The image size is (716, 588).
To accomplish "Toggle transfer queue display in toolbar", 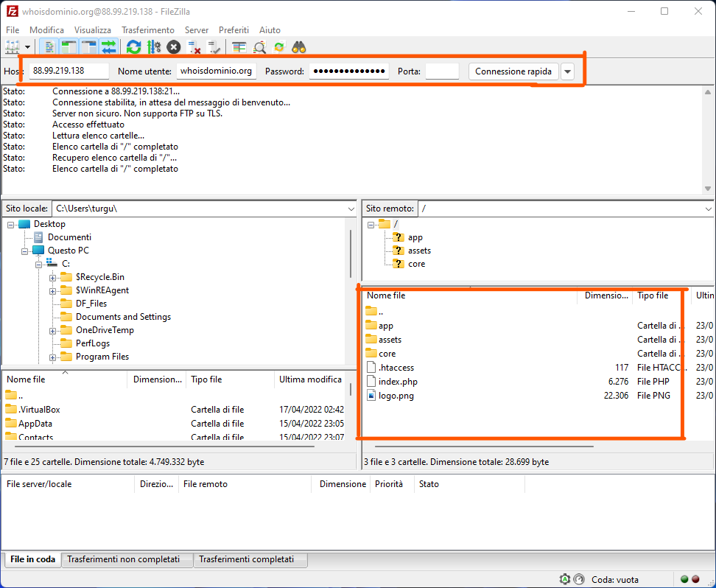I will [x=109, y=47].
